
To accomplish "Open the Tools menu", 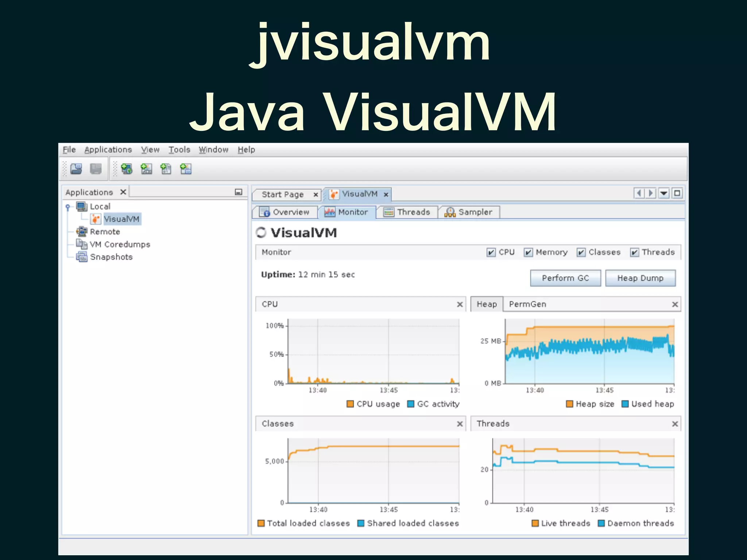I will (179, 150).
